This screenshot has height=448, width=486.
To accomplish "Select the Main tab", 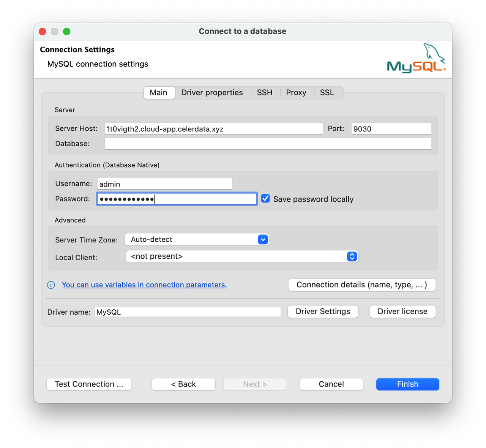I will pyautogui.click(x=159, y=92).
